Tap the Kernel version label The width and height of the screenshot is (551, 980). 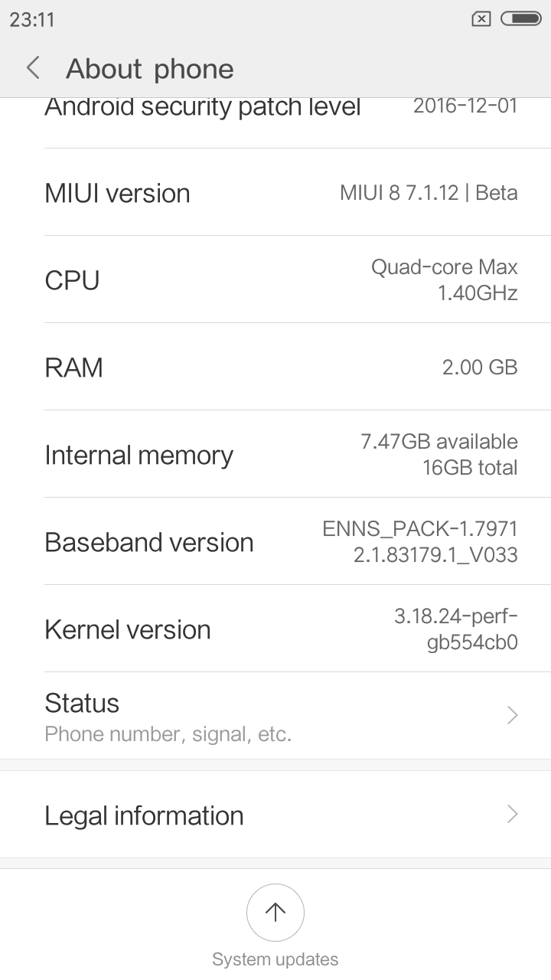point(127,629)
